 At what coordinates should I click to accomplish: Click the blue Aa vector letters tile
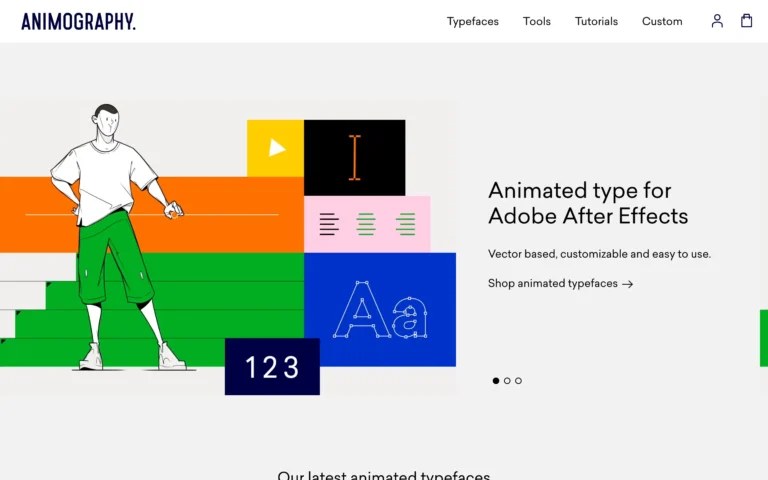coord(380,310)
